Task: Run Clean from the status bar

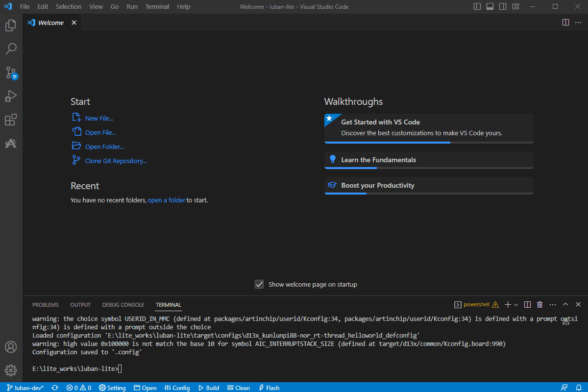Action: tap(239, 388)
